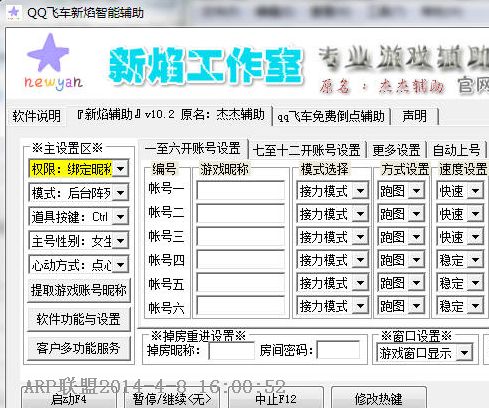This screenshot has width=489, height=408.
Task: Click 提取游戏账号昵称 button
Action: pos(79,290)
